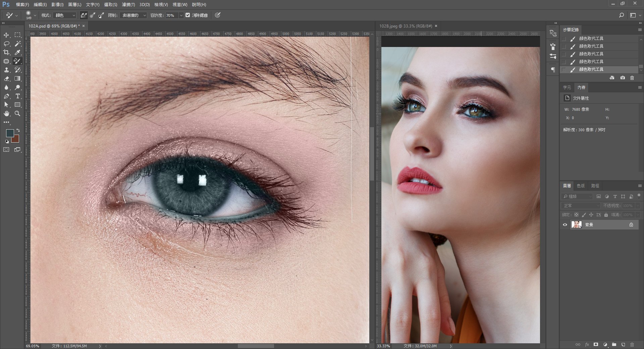Select the Eyedropper tool
The image size is (644, 349).
click(x=17, y=52)
